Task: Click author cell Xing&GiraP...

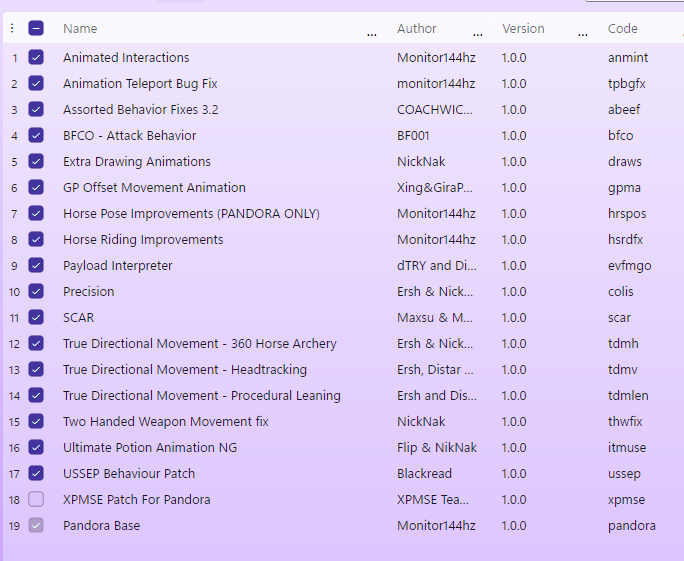Action: click(434, 188)
